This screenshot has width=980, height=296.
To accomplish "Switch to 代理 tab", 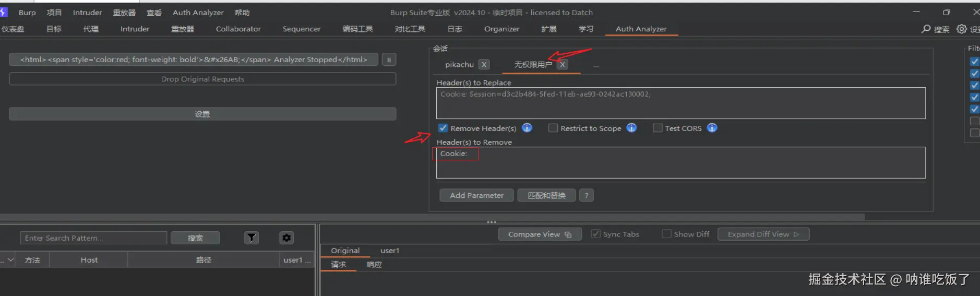I will click(x=91, y=29).
